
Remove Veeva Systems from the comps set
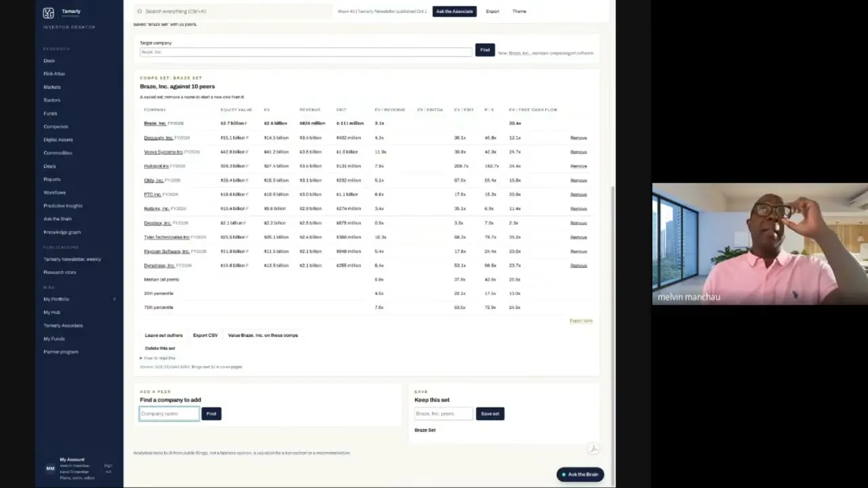pos(578,152)
